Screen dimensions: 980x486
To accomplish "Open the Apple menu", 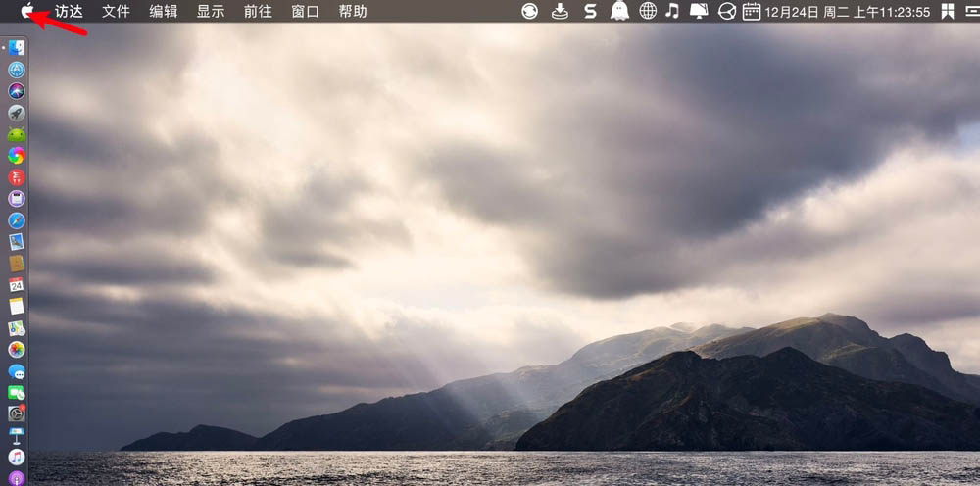I will tap(26, 11).
